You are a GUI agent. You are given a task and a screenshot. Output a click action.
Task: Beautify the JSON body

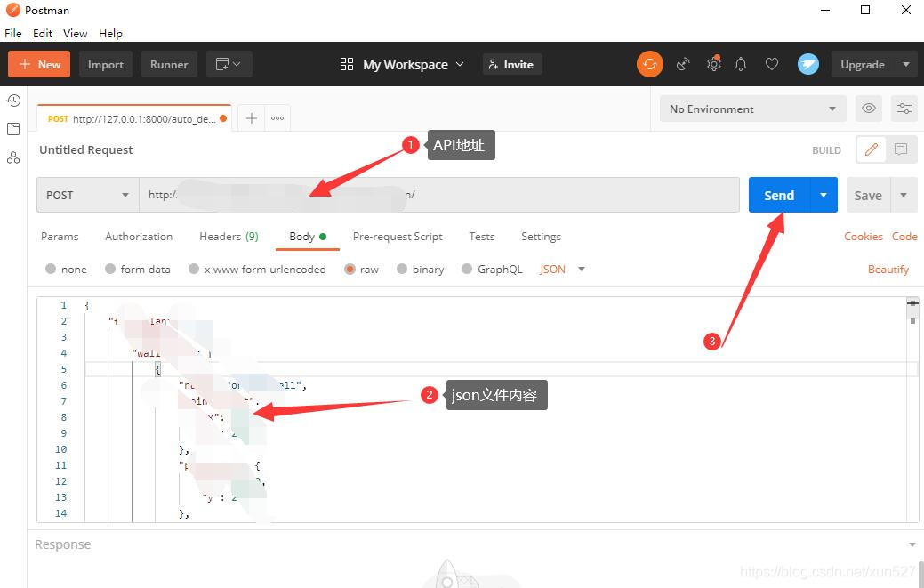click(x=888, y=269)
